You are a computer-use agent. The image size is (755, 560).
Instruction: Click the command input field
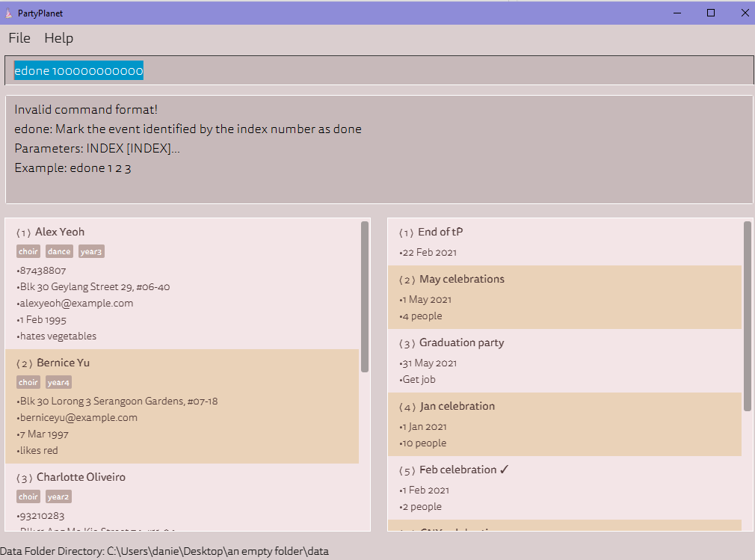tap(379, 70)
